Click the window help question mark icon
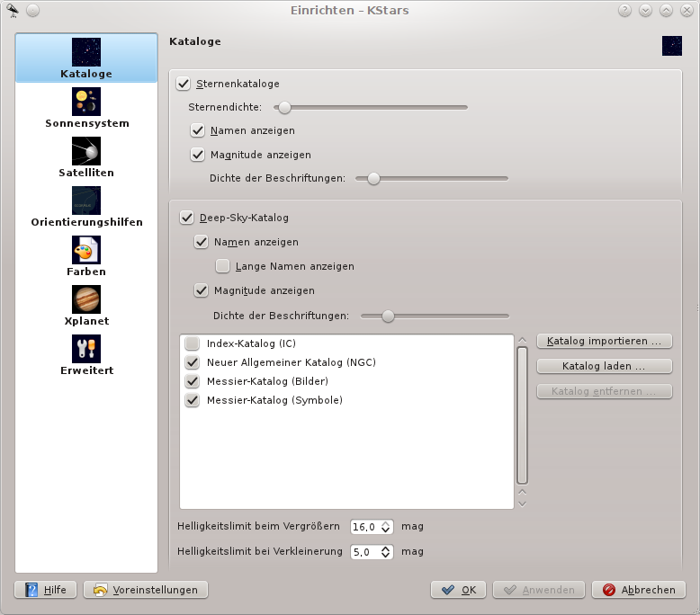The width and height of the screenshot is (700, 615). click(624, 11)
